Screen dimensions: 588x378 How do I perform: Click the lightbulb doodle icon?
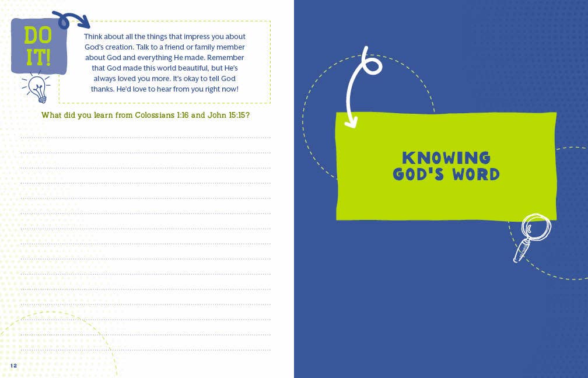pyautogui.click(x=36, y=86)
